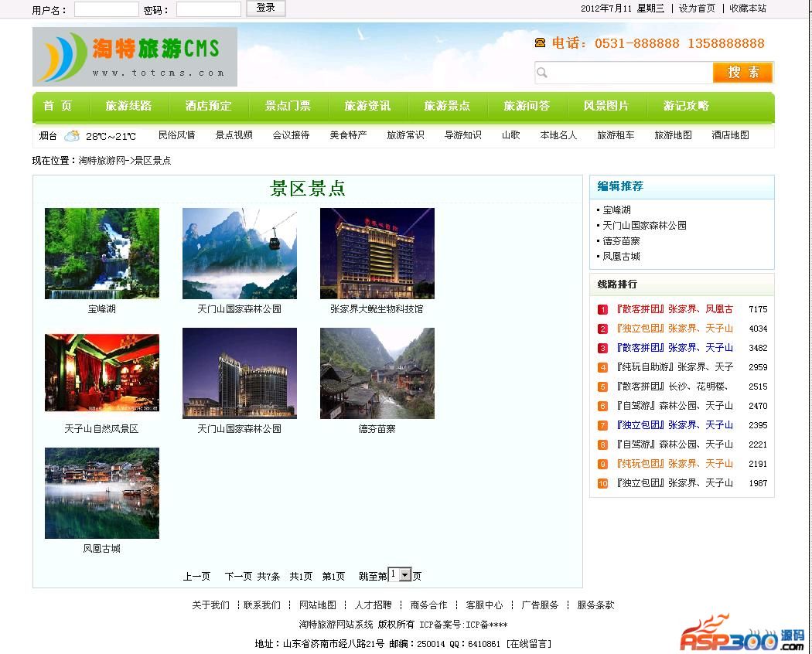Click the 淘特旅游CMS logo
The image size is (812, 654).
[x=135, y=56]
